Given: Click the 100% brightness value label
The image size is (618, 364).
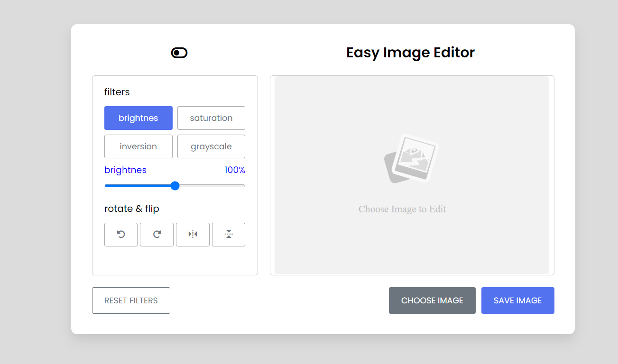Looking at the screenshot, I should tap(235, 170).
